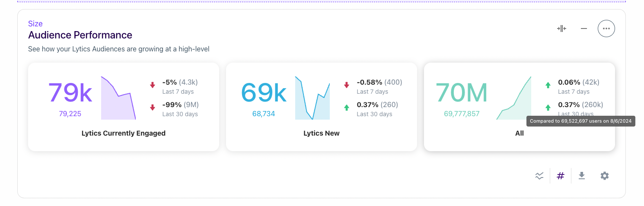Open the Lytics New audience card label
644x206 pixels.
click(322, 133)
